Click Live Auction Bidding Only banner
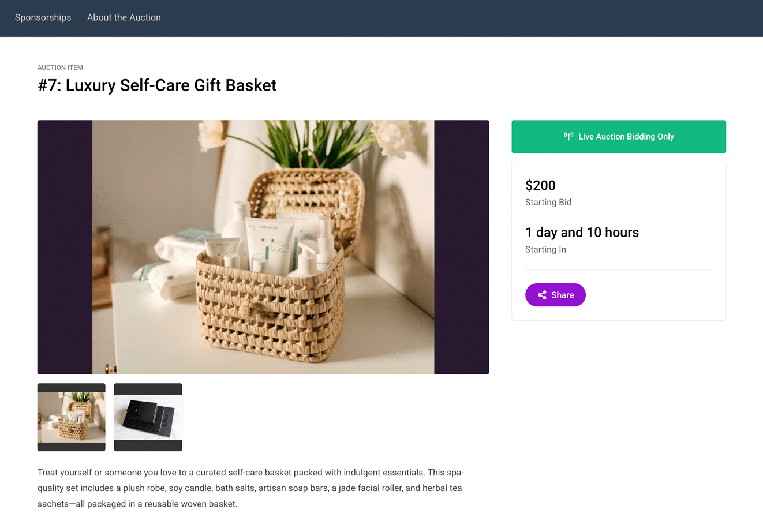The height and width of the screenshot is (532, 763). (x=619, y=137)
